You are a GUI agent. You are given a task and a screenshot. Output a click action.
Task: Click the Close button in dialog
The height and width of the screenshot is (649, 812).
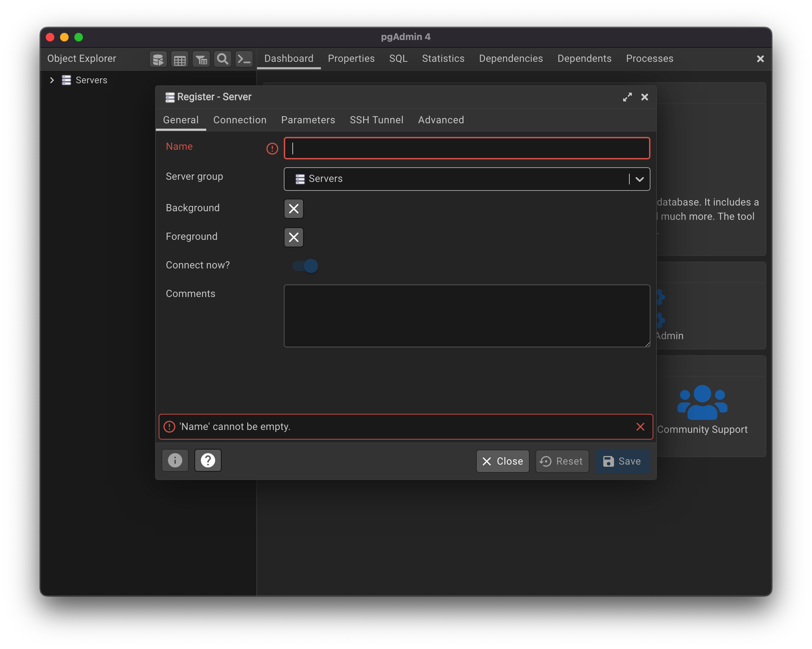[502, 461]
